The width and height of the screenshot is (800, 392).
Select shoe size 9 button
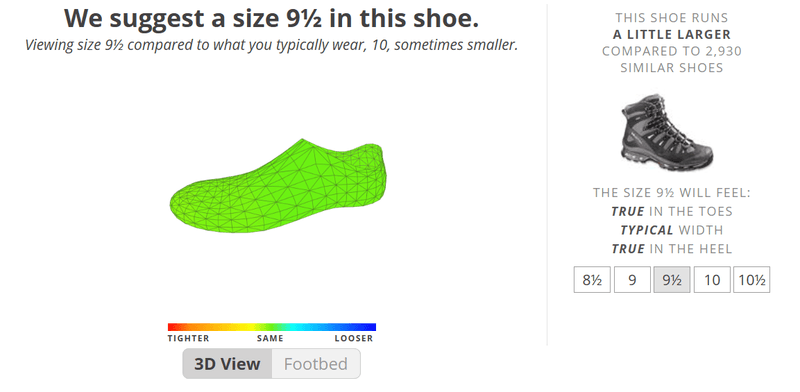[632, 280]
